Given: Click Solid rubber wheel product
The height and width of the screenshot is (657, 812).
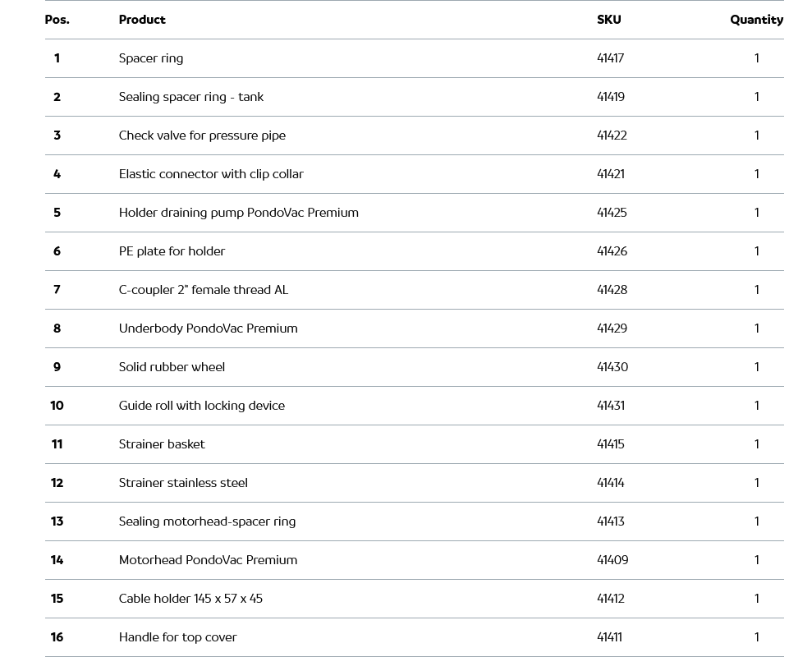Looking at the screenshot, I should click(x=172, y=367).
